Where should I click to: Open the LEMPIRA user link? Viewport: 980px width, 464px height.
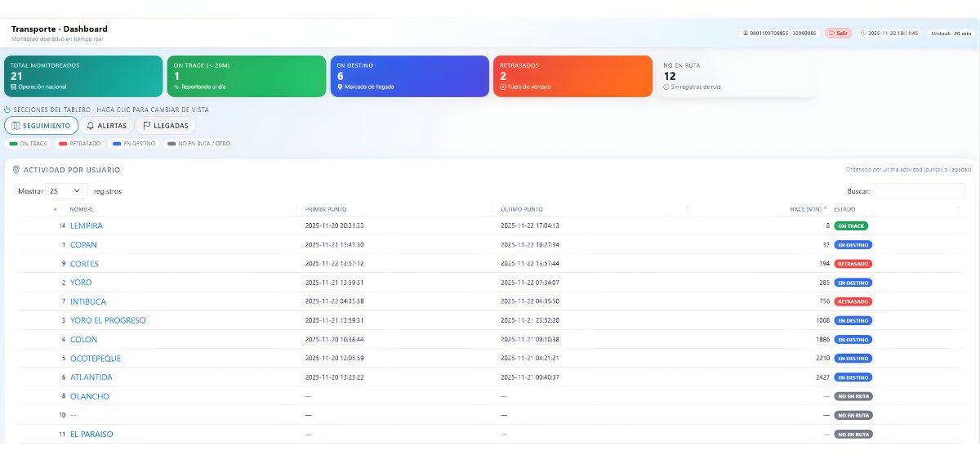click(x=87, y=226)
